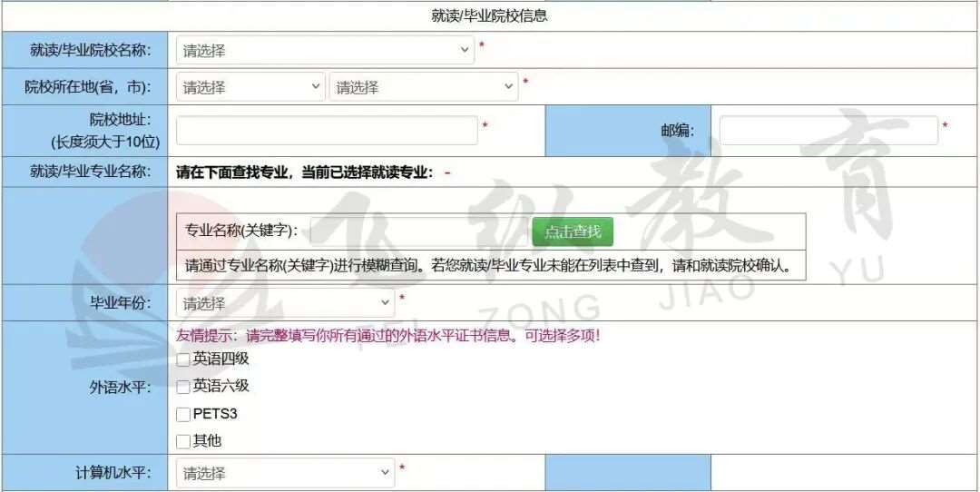Click the 专业名称(关键字) search box
Viewport: 980px width, 492px height.
click(417, 231)
